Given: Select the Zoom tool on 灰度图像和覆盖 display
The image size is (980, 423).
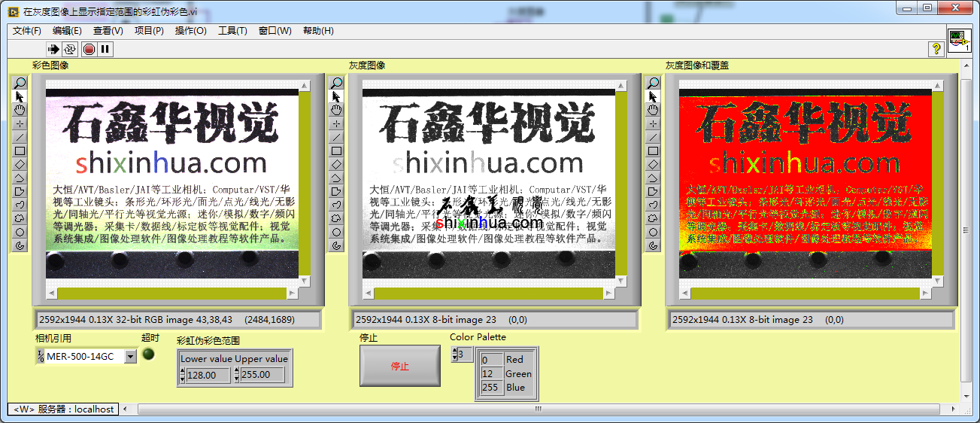Looking at the screenshot, I should [x=653, y=83].
